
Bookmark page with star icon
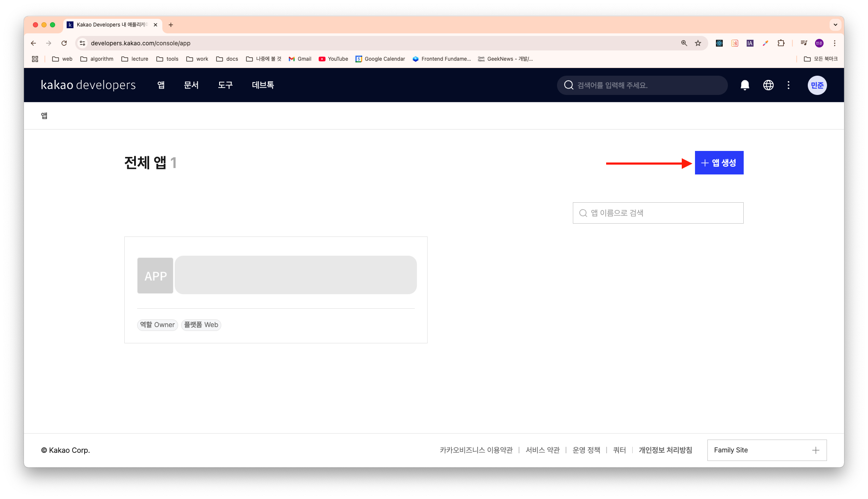pyautogui.click(x=698, y=43)
